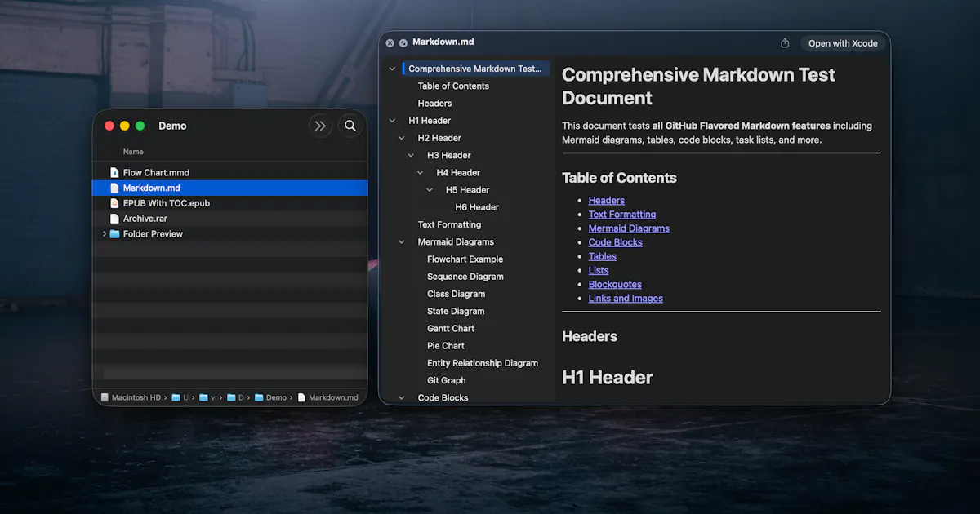Click the Archive.rar file icon
This screenshot has height=514, width=980.
pos(115,219)
